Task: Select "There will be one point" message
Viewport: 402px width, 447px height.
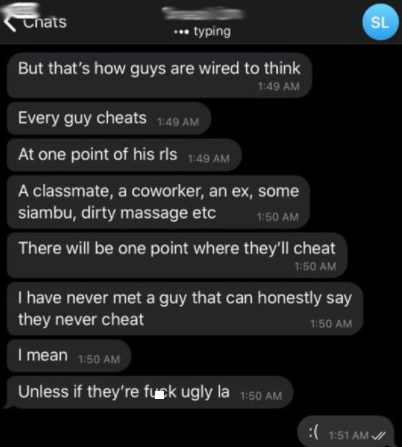Action: pyautogui.click(x=177, y=255)
